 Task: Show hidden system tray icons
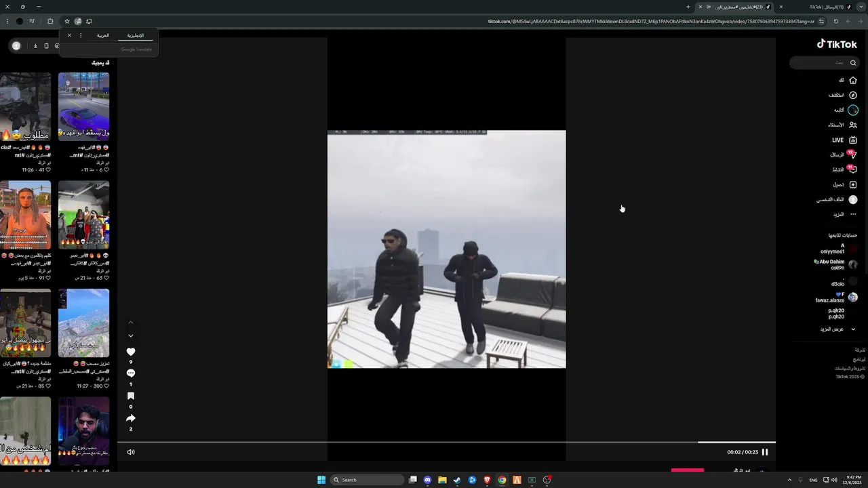coord(788,480)
